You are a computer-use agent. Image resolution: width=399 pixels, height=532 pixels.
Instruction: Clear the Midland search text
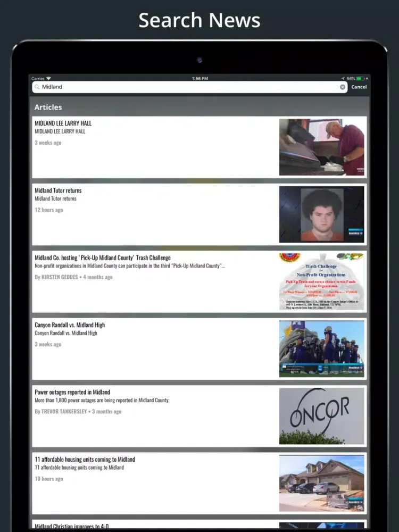coord(342,87)
